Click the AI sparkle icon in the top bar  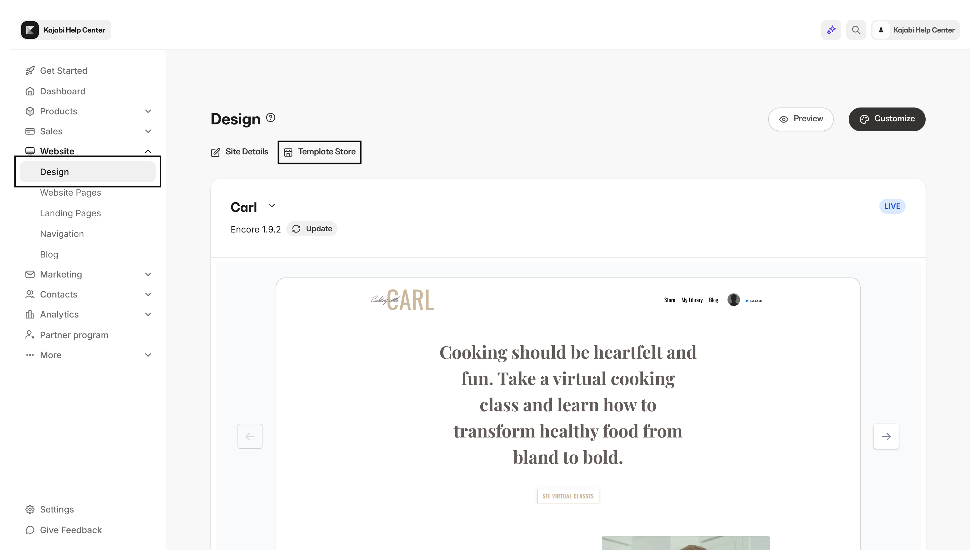[831, 30]
